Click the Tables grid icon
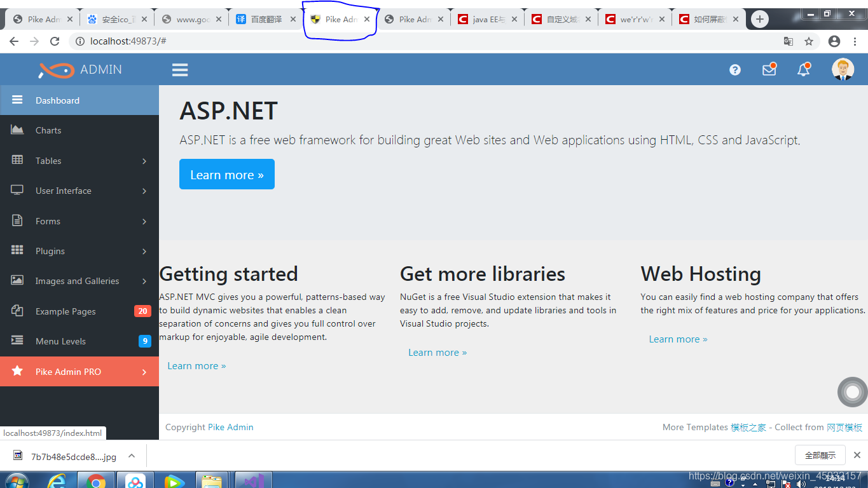Screen dimensions: 868x488 pos(17,160)
